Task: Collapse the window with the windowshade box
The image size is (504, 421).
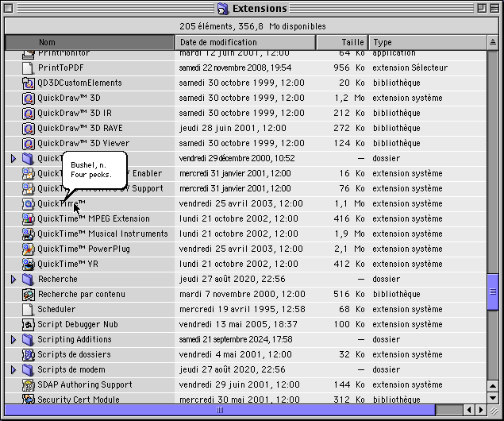Action: [x=494, y=9]
